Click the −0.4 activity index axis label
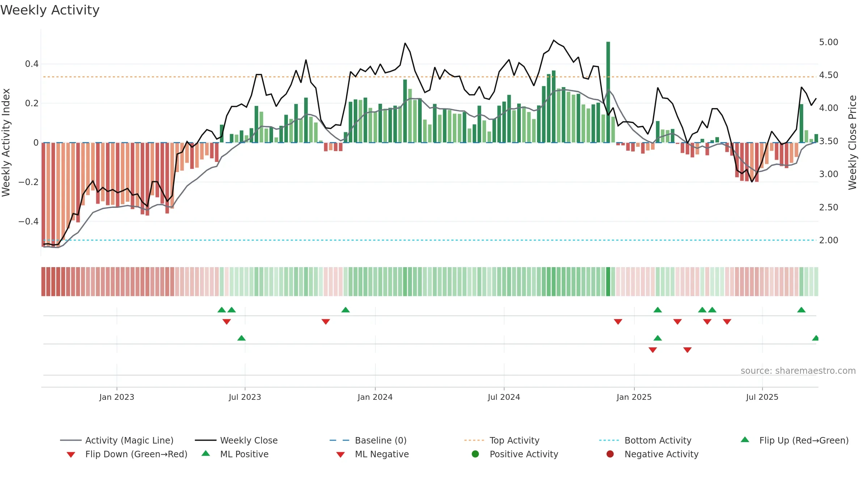 (x=29, y=221)
